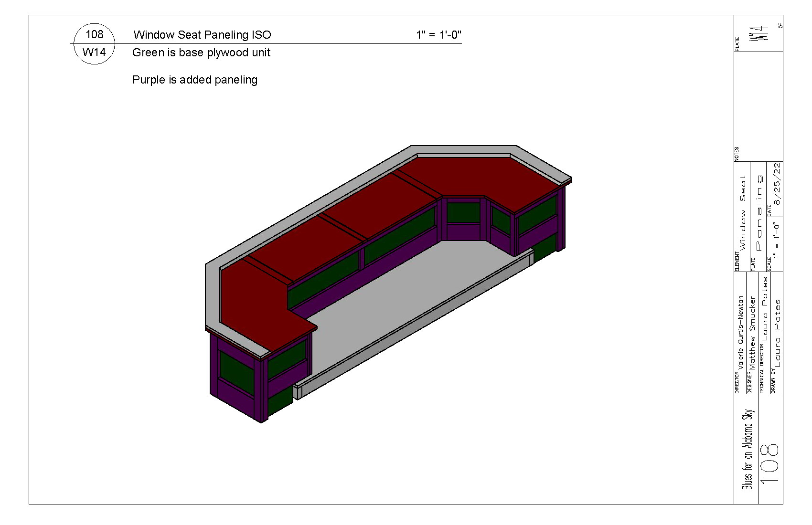The width and height of the screenshot is (812, 525).
Task: Click W14 in the callout circle
Action: pos(94,52)
